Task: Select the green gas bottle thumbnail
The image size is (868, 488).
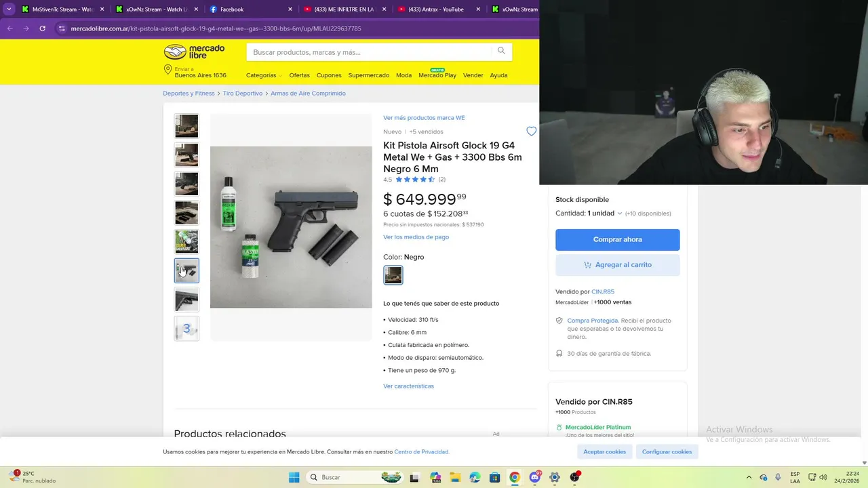Action: tap(186, 242)
